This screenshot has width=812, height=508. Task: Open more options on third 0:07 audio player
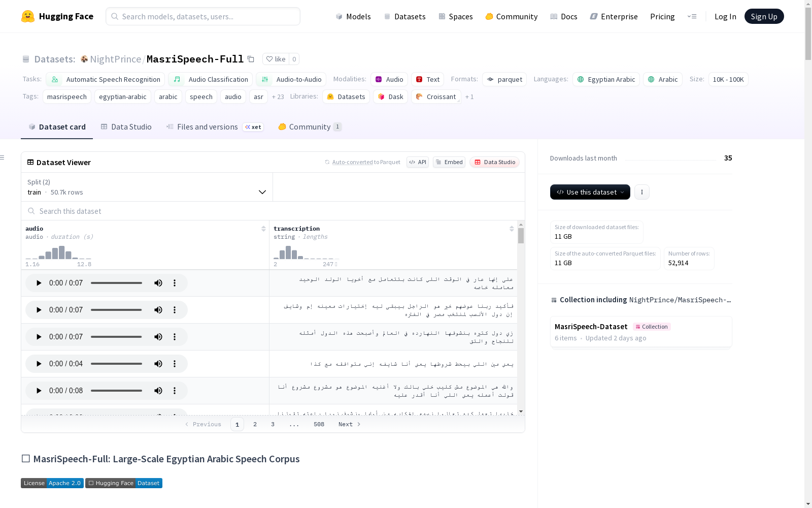tap(175, 337)
